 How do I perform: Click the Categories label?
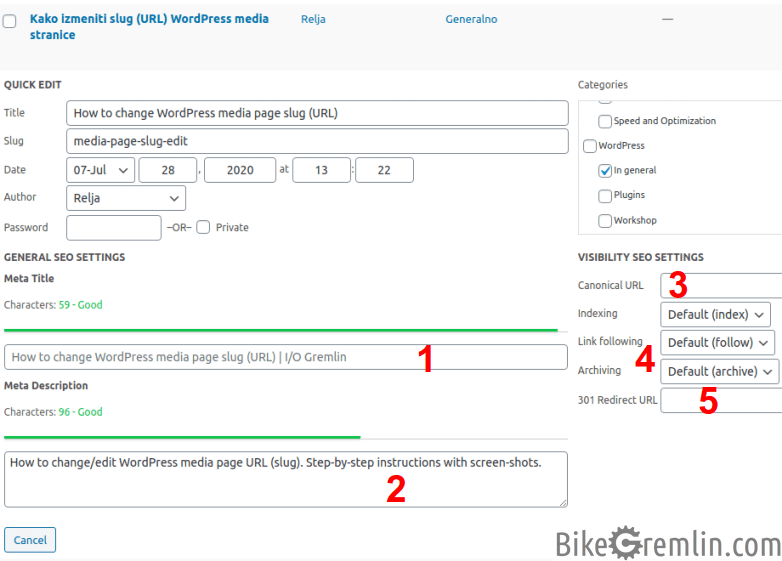[602, 85]
